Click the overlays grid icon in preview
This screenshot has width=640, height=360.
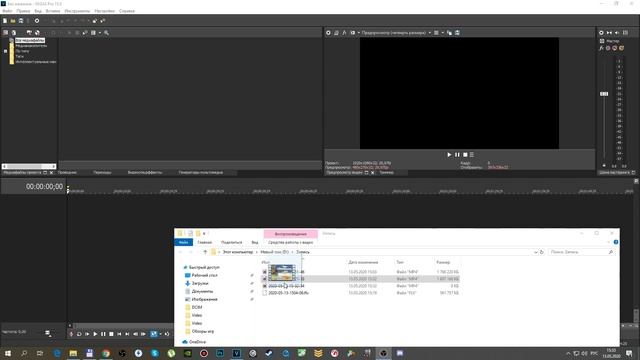pos(436,33)
